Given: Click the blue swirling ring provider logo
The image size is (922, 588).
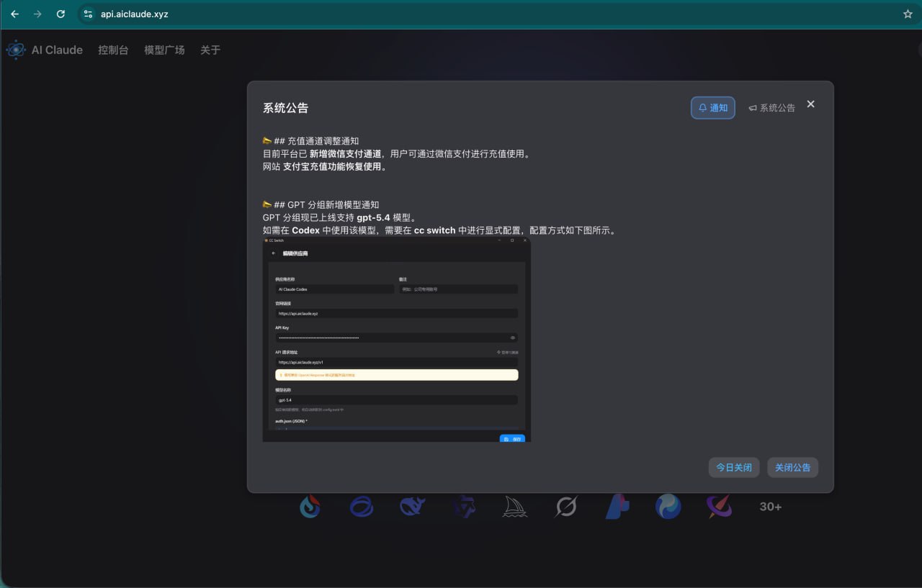Looking at the screenshot, I should (362, 507).
